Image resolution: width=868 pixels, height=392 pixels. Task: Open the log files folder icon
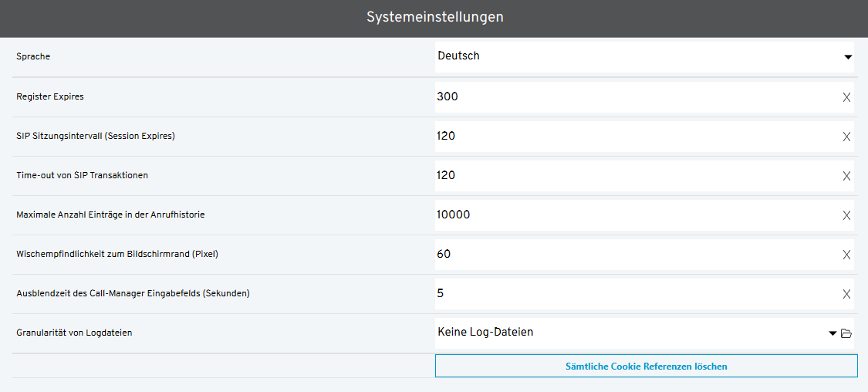tap(846, 333)
